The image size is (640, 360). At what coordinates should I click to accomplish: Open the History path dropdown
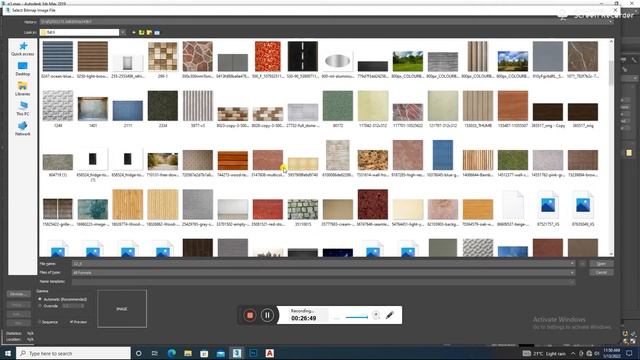(611, 22)
